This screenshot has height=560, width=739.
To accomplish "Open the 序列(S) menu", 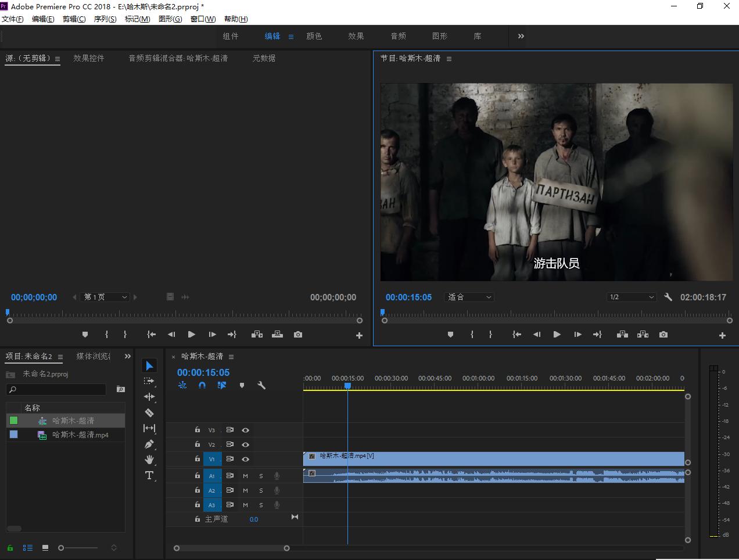I will tap(105, 19).
